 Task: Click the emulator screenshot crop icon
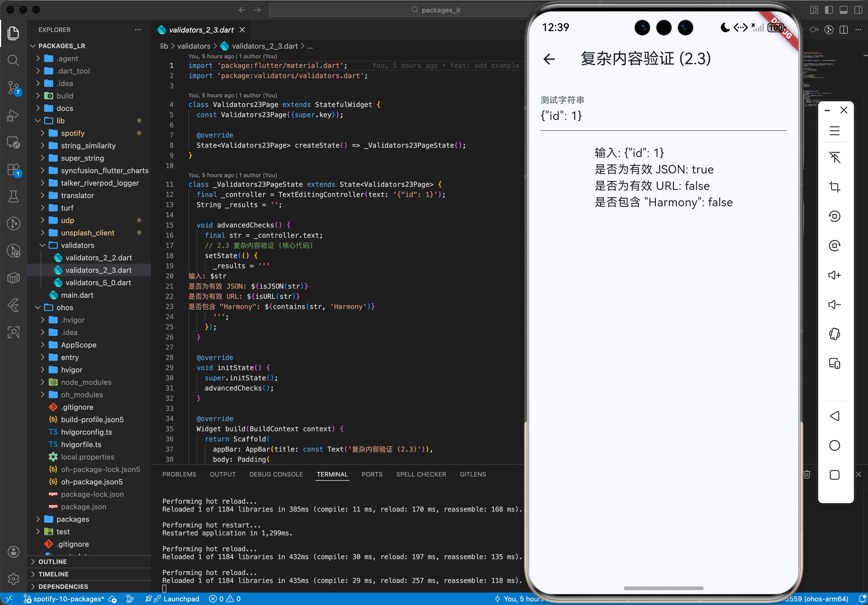(834, 187)
